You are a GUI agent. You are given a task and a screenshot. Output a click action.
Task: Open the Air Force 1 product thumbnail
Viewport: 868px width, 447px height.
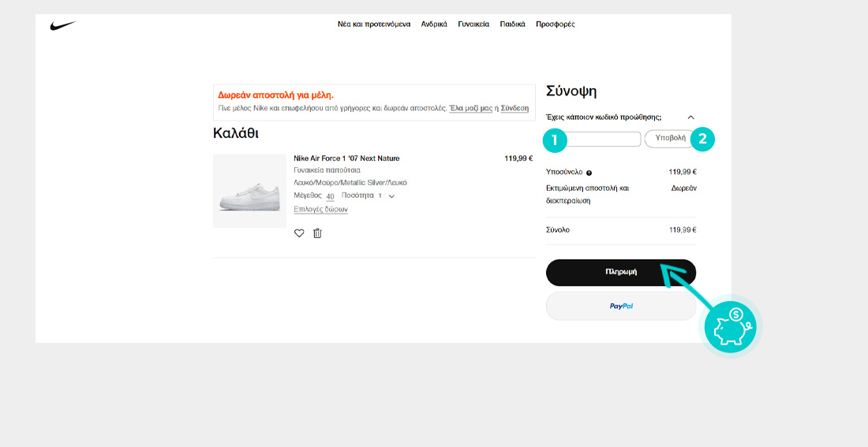pyautogui.click(x=249, y=191)
